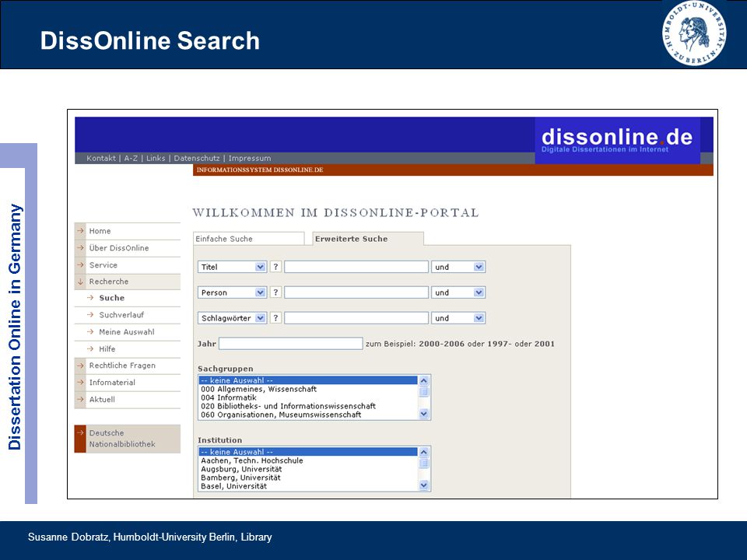
Task: Follow the Kontakt link in the top bar
Action: pos(101,158)
